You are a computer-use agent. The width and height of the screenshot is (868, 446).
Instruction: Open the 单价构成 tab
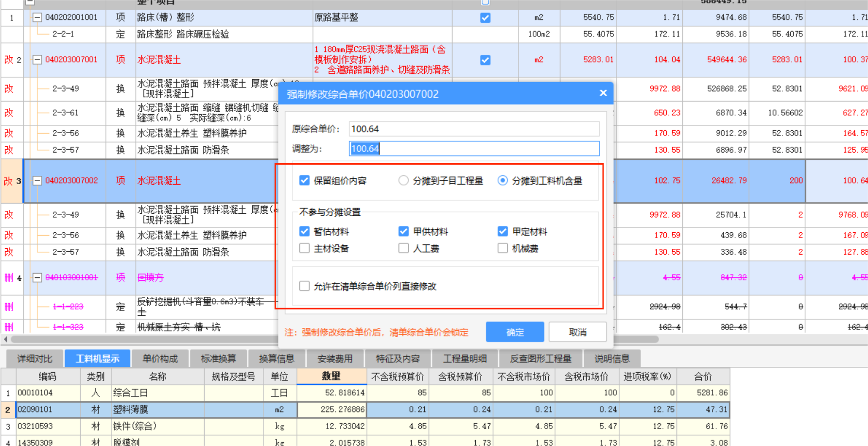click(160, 359)
